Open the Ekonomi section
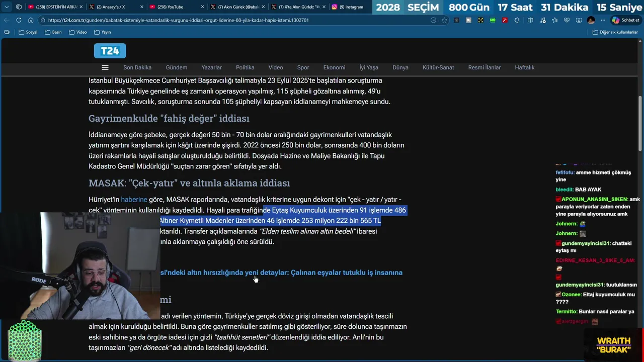644x362 pixels. (335, 67)
